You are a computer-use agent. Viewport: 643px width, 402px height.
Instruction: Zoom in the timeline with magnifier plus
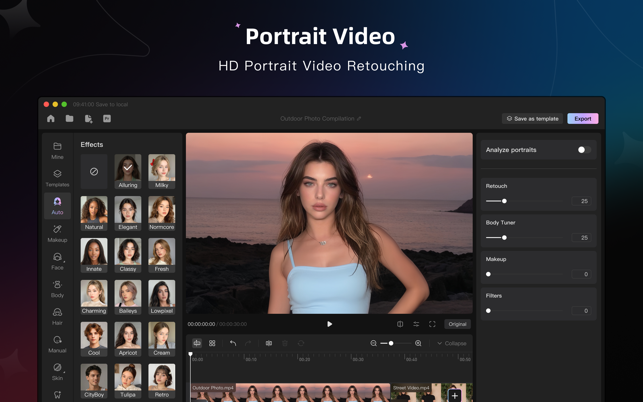pos(418,343)
